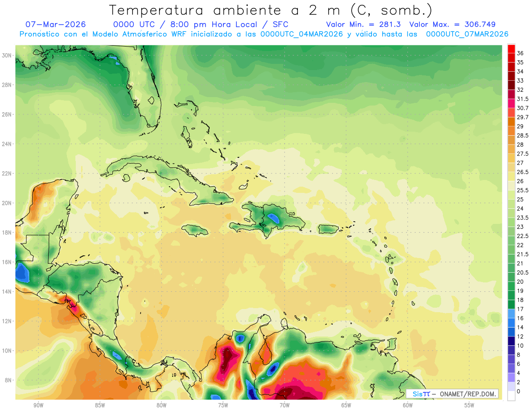Click the '35' legend value
This screenshot has width=532, height=411.
[520, 63]
